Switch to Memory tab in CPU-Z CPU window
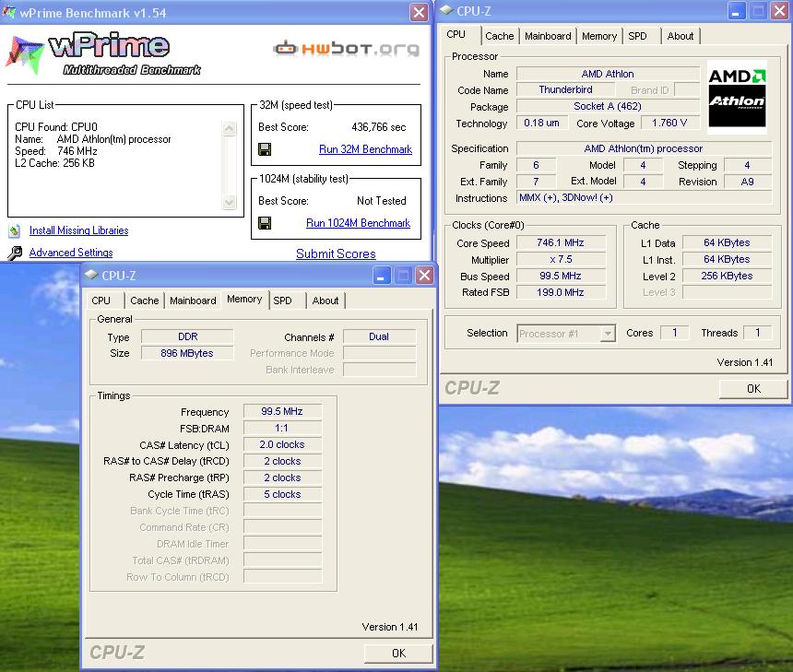This screenshot has width=793, height=672. click(599, 36)
